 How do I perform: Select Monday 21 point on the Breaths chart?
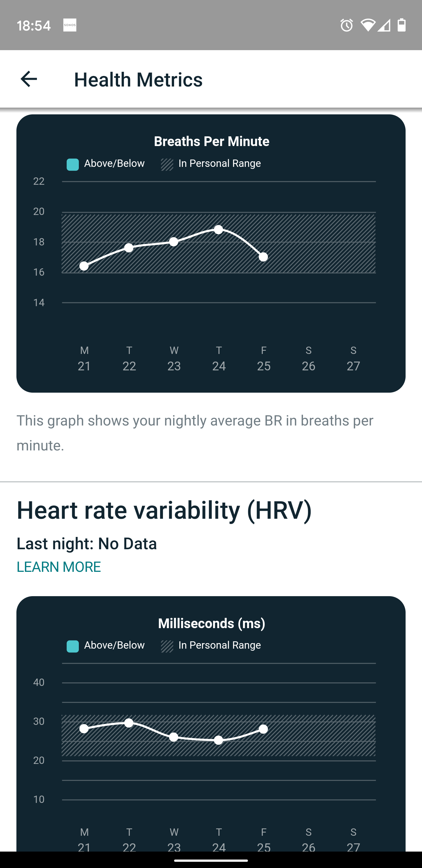pos(84,266)
